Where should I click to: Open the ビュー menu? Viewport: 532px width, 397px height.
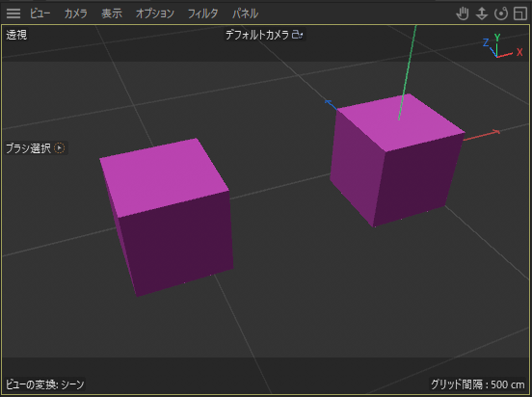[x=40, y=13]
